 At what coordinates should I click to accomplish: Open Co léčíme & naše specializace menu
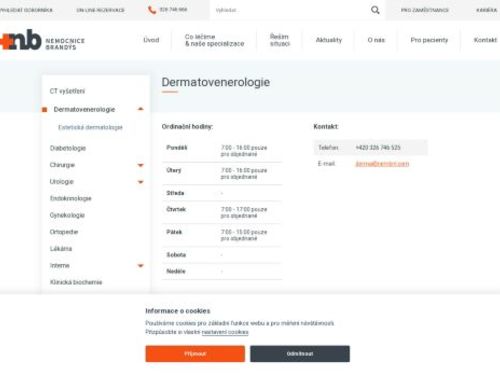pos(214,40)
